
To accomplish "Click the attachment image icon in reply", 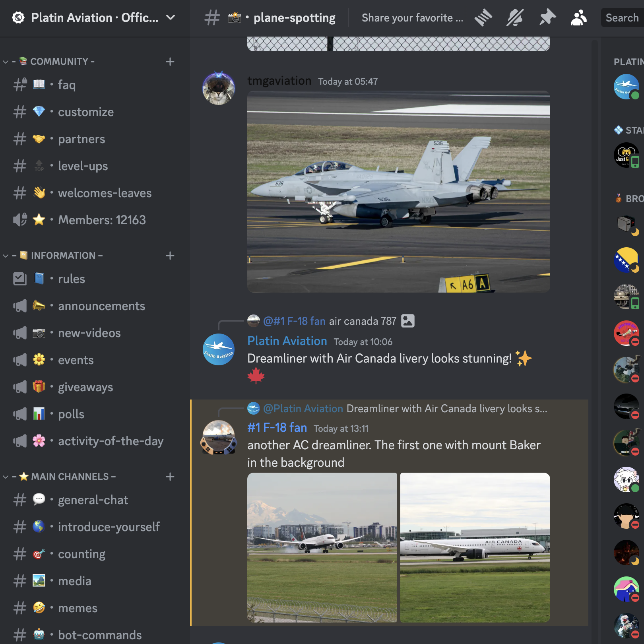I will [408, 321].
